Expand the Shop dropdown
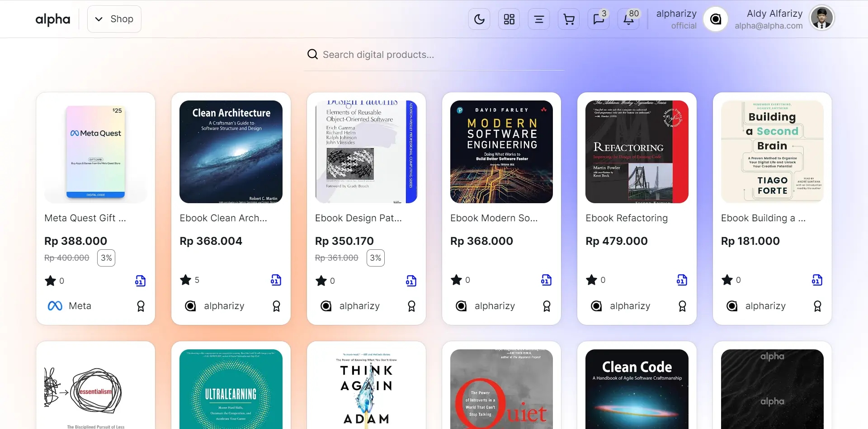868x429 pixels. [114, 19]
